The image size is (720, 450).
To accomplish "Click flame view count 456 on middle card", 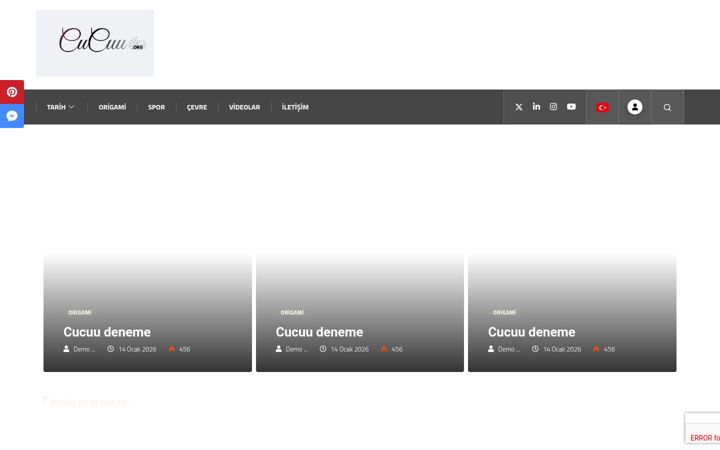I will [391, 349].
